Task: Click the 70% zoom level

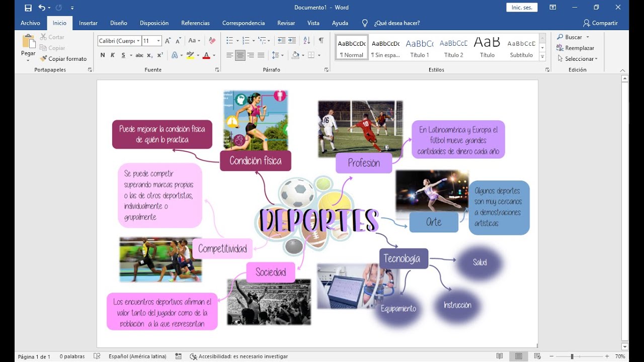Action: click(x=620, y=356)
